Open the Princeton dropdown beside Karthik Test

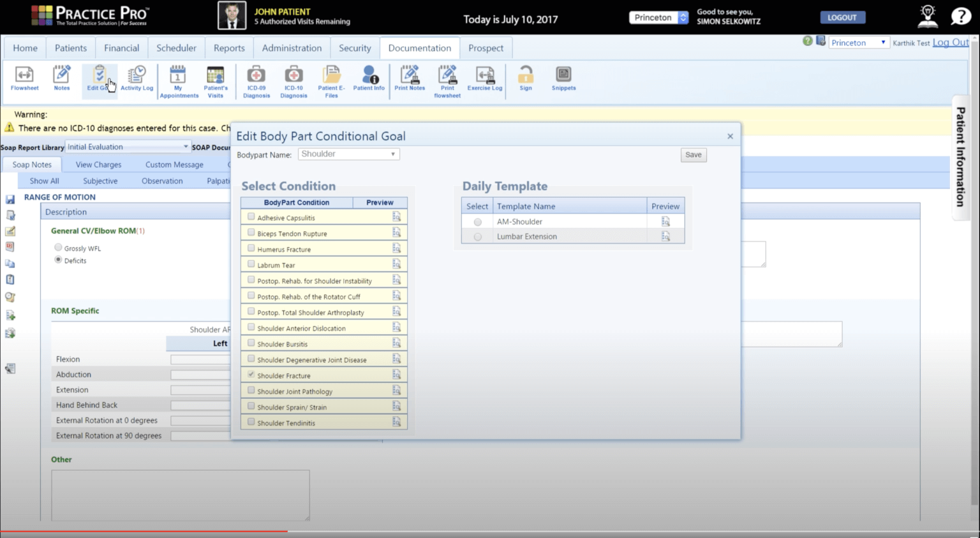coord(859,43)
